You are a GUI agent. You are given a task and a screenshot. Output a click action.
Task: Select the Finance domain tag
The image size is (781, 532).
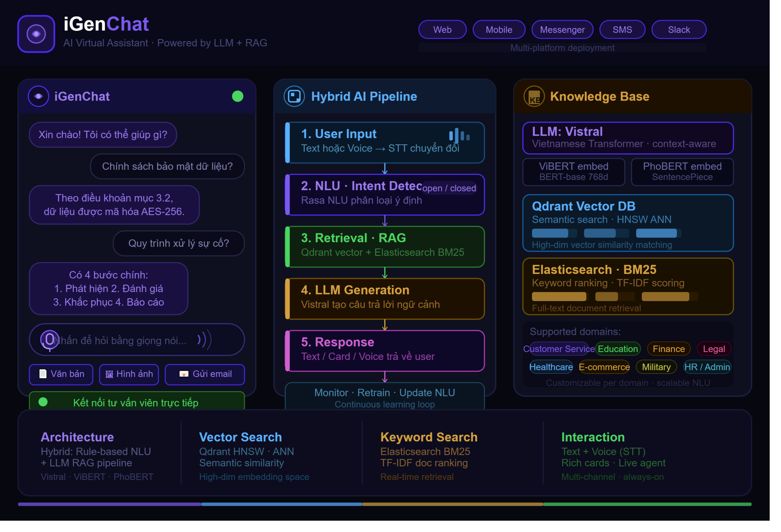click(669, 349)
